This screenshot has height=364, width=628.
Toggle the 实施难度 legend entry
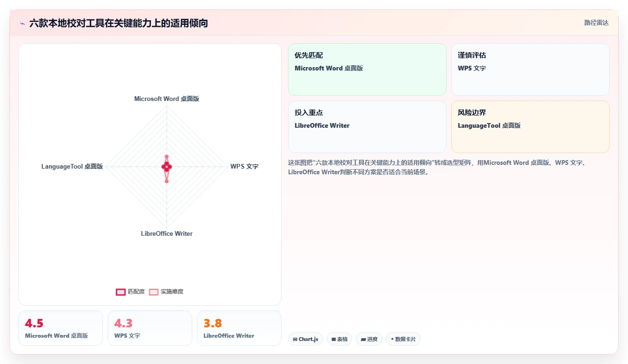[166, 292]
